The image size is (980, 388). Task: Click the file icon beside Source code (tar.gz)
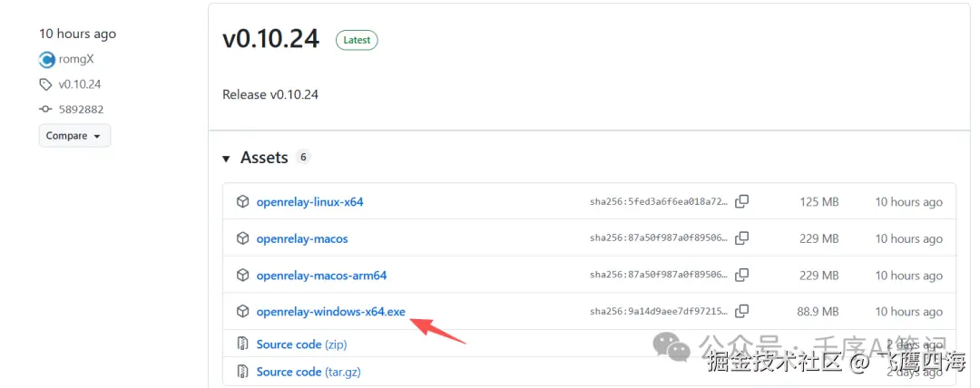[x=242, y=372]
